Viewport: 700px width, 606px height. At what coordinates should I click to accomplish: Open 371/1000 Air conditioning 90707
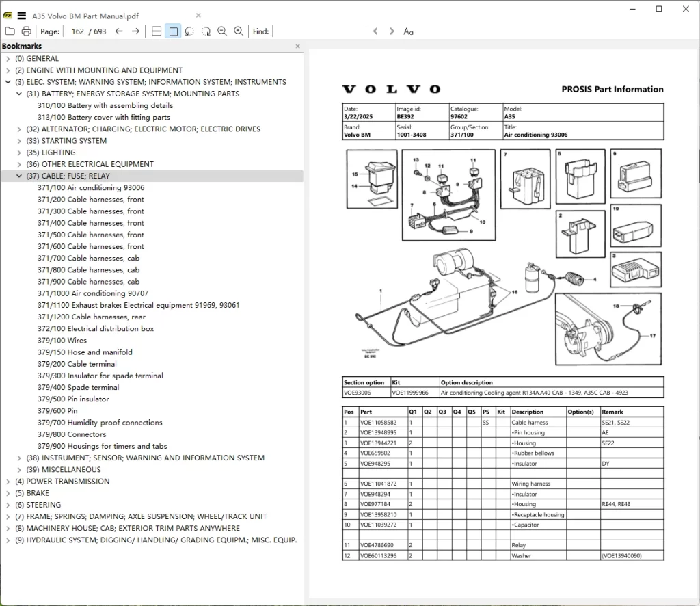tap(93, 293)
